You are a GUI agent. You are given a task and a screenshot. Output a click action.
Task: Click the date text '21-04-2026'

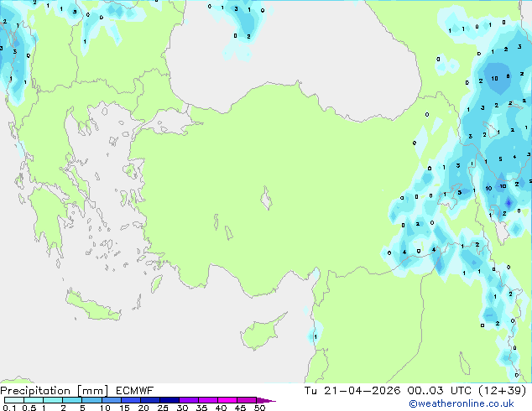click(362, 391)
